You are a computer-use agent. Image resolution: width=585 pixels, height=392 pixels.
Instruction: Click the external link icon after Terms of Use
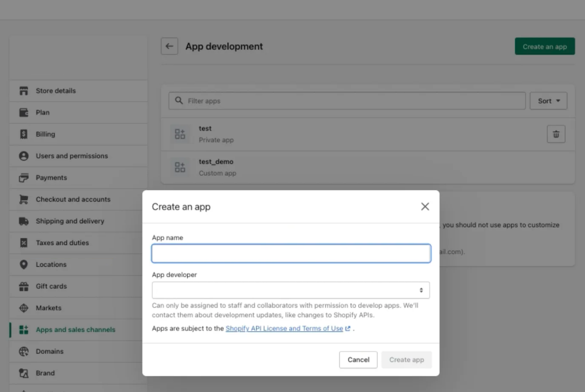(x=348, y=329)
